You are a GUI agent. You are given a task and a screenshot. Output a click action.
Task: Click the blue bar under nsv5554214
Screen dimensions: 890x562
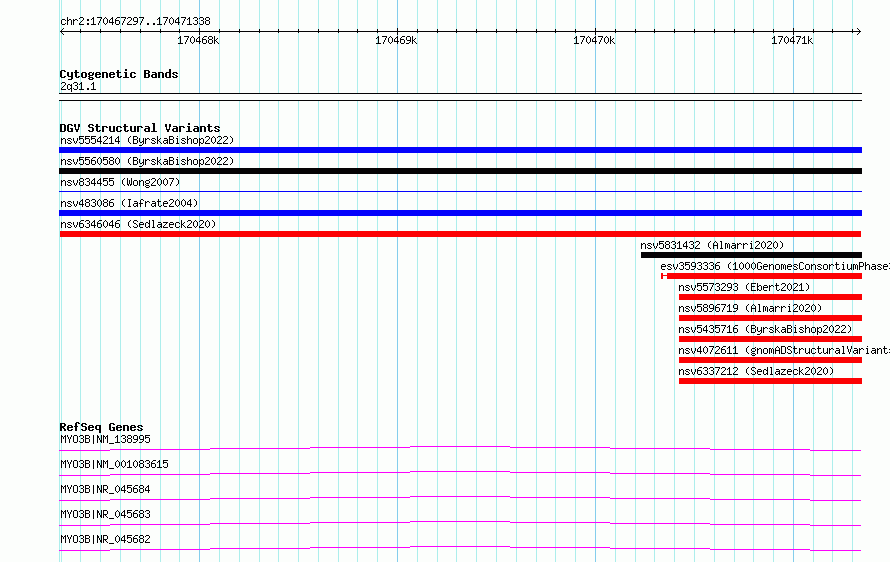pyautogui.click(x=460, y=150)
